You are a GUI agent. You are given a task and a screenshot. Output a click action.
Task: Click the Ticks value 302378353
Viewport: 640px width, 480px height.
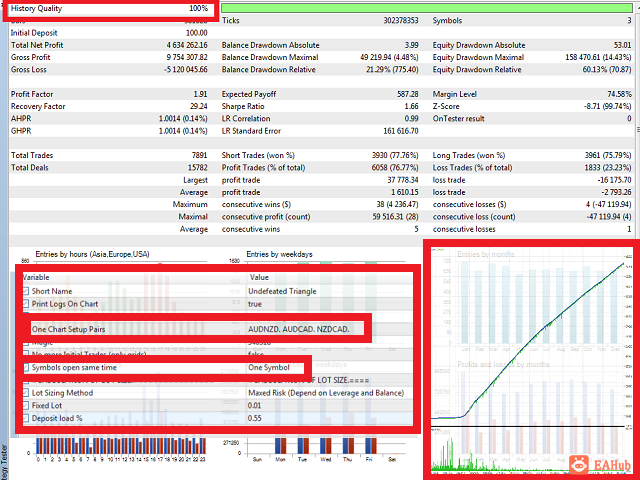point(401,20)
